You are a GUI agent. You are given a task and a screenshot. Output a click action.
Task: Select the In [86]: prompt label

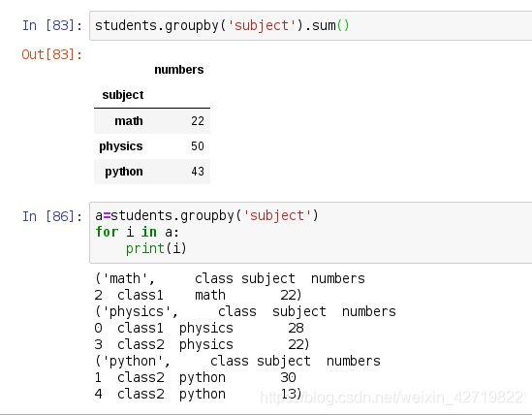click(52, 216)
